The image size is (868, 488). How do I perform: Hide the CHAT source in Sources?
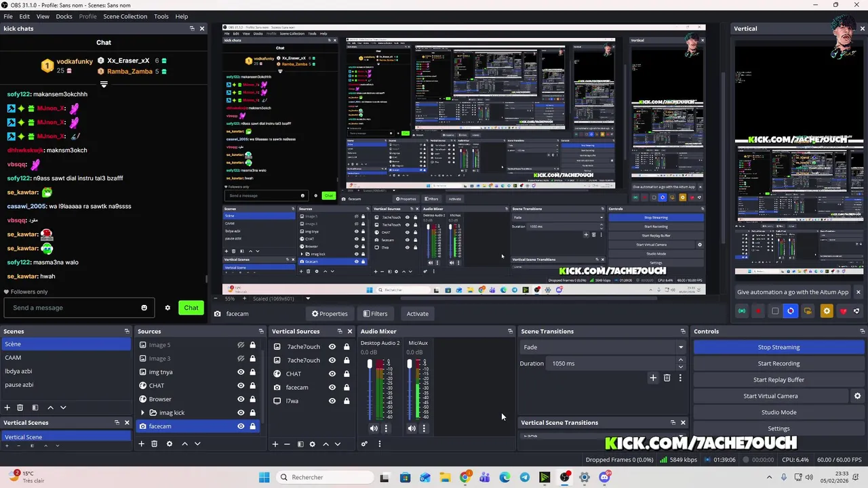pos(241,386)
